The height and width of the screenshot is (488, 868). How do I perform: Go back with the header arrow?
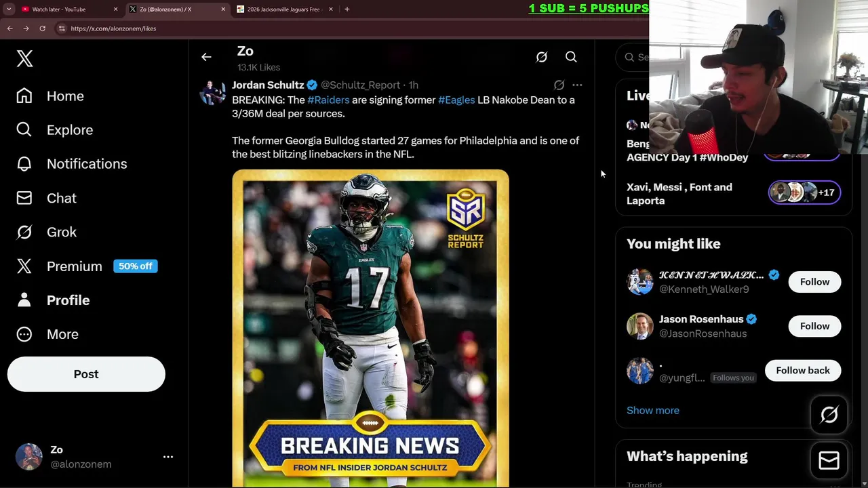[x=206, y=57]
